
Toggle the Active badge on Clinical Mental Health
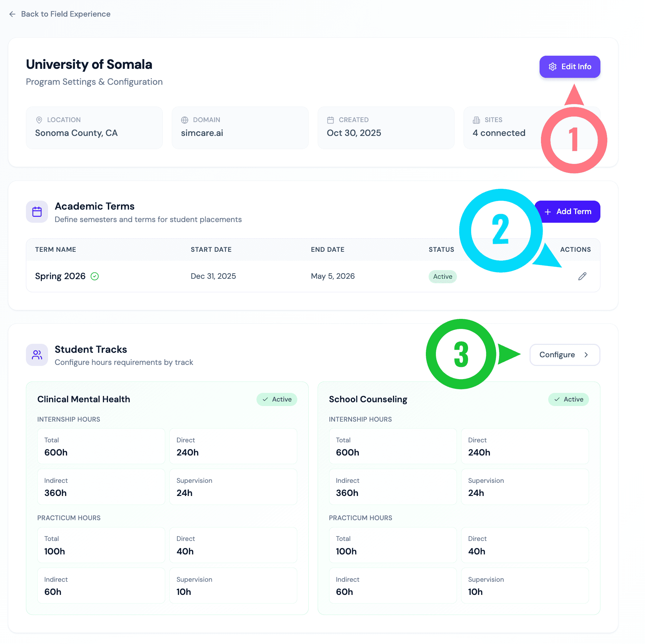[x=277, y=399]
